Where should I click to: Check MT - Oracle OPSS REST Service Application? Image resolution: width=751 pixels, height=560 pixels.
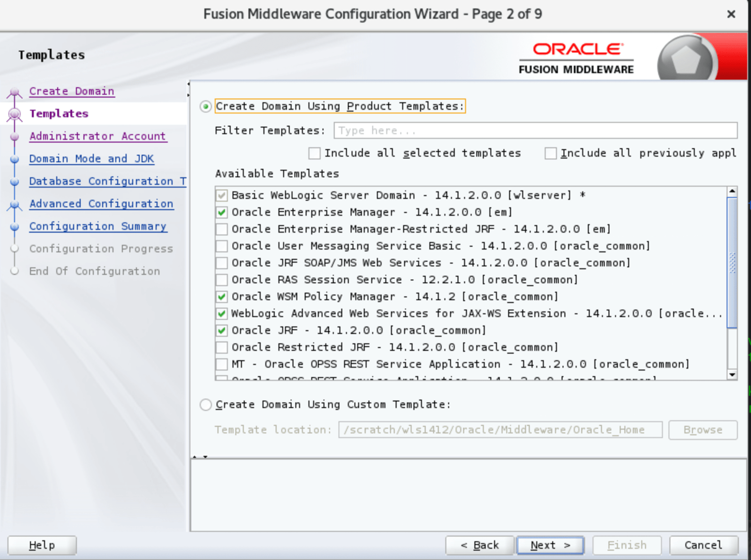coord(221,365)
